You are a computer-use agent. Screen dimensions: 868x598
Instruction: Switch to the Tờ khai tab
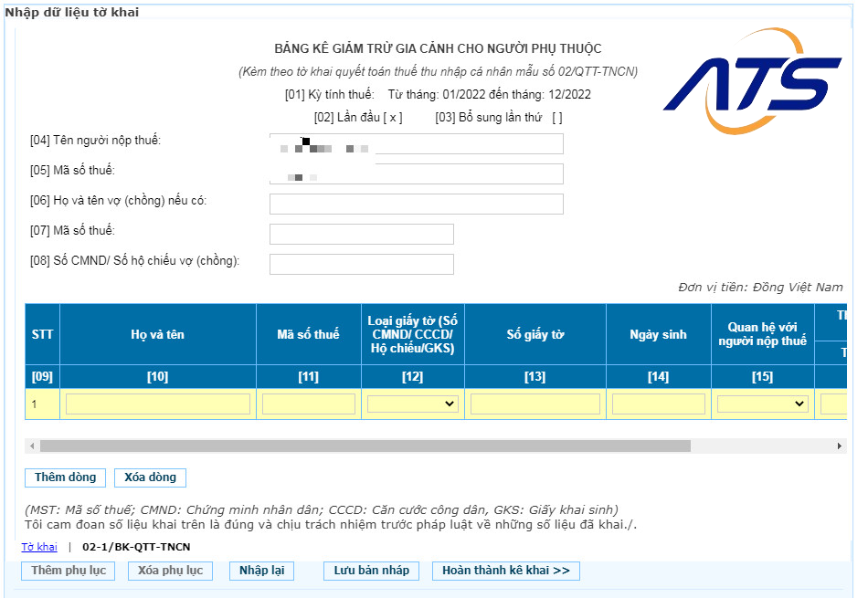[39, 547]
